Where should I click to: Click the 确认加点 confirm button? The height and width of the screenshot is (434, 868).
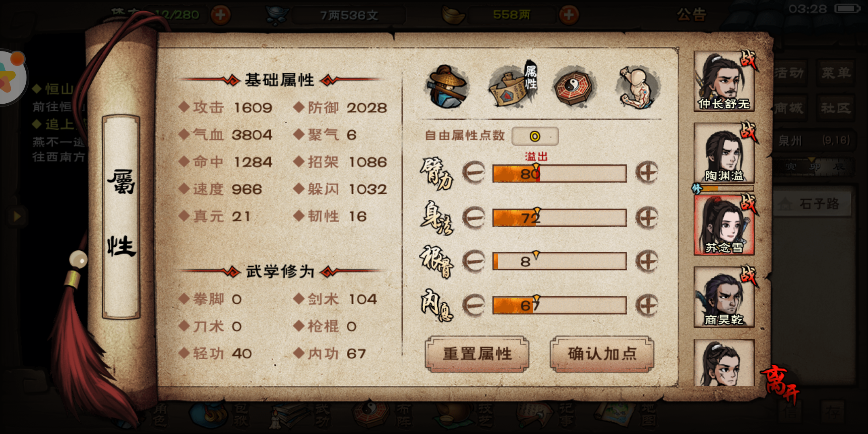pos(602,354)
